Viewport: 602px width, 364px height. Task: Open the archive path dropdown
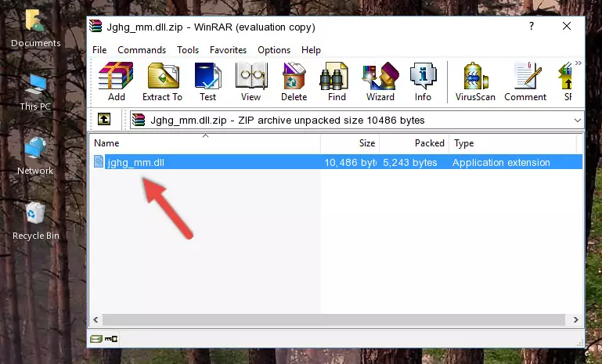pyautogui.click(x=578, y=121)
